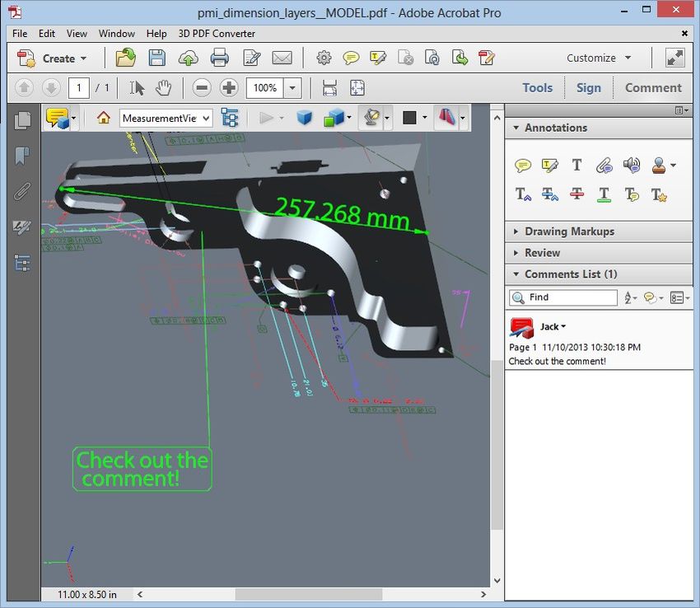This screenshot has height=608, width=700.
Task: Select the insert text at cursor tool
Action: [523, 194]
